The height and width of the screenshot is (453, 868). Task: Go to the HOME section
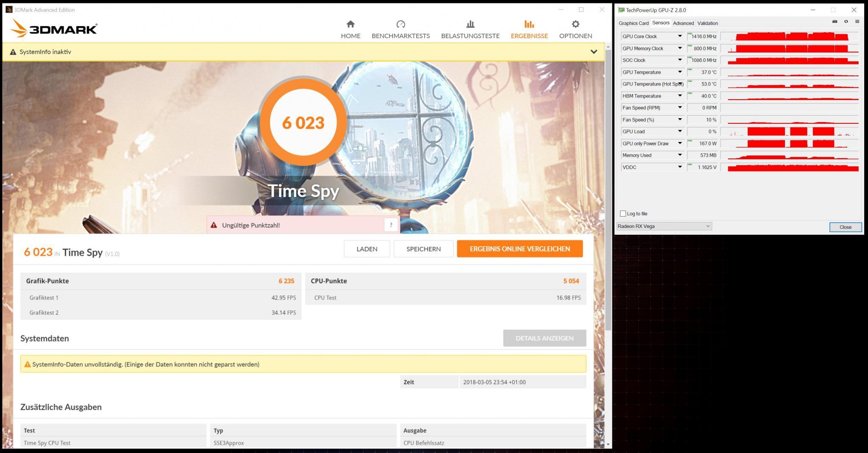pos(351,30)
